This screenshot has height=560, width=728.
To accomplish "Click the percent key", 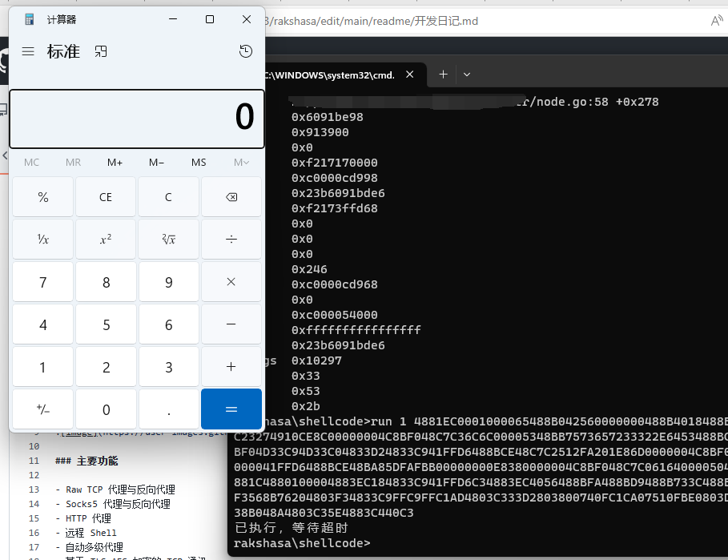I will [42, 197].
